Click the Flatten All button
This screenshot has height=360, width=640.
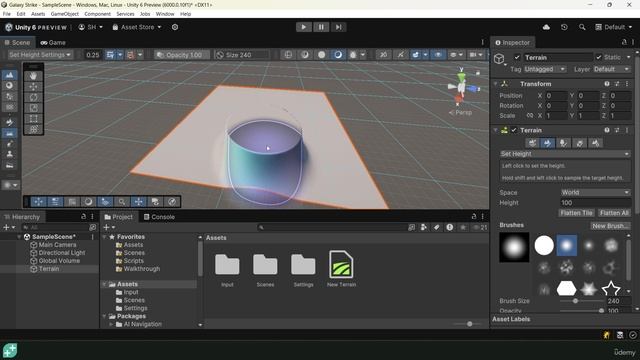click(614, 213)
